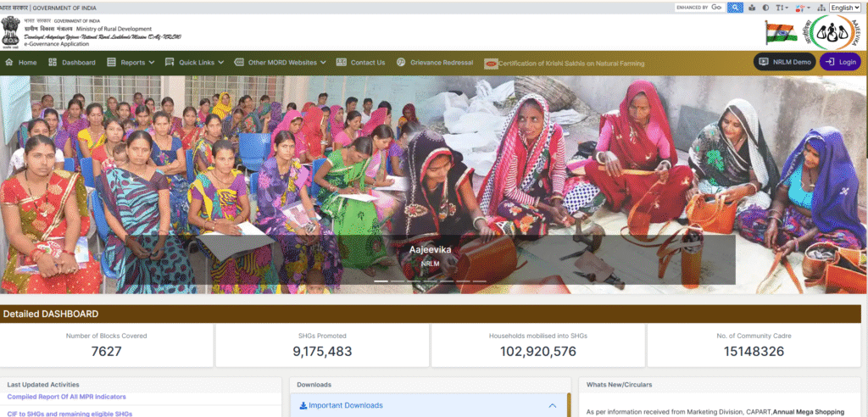This screenshot has height=417, width=868.
Task: Click the Home house icon
Action: coord(8,63)
